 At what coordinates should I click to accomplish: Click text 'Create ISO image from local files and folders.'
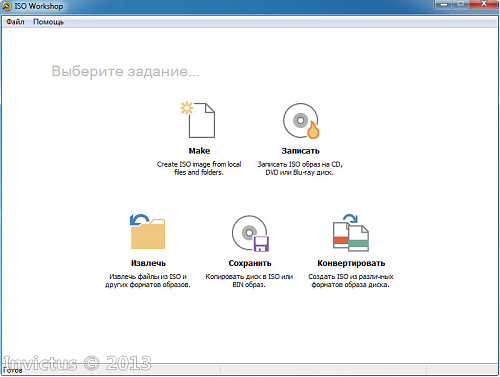click(x=199, y=168)
